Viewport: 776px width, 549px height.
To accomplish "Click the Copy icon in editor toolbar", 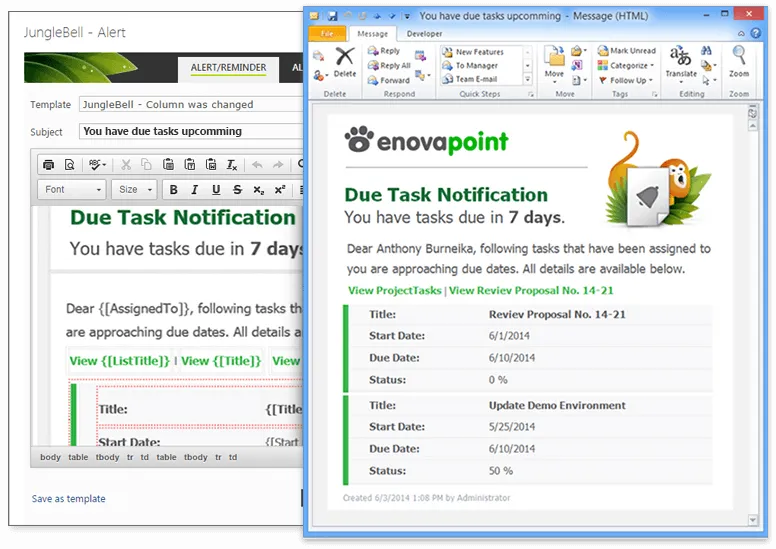I will (x=146, y=165).
